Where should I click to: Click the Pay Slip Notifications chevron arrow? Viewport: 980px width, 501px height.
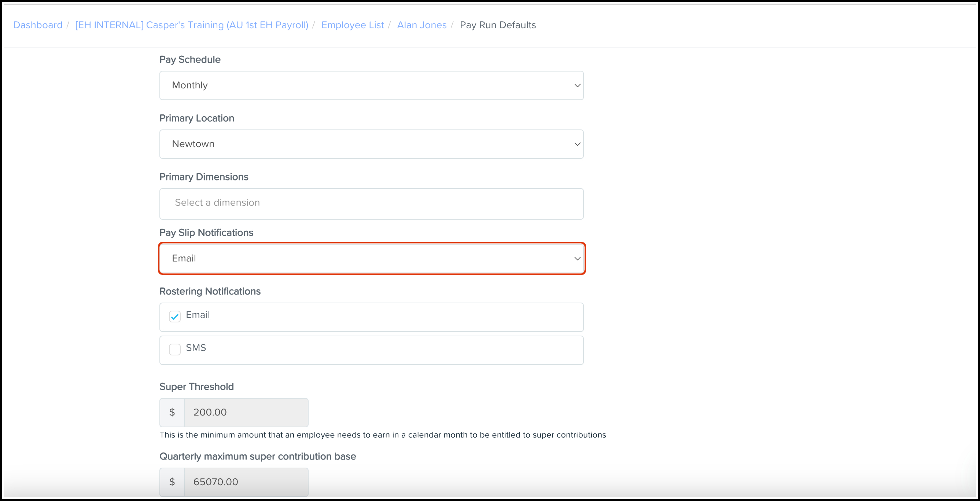point(577,259)
